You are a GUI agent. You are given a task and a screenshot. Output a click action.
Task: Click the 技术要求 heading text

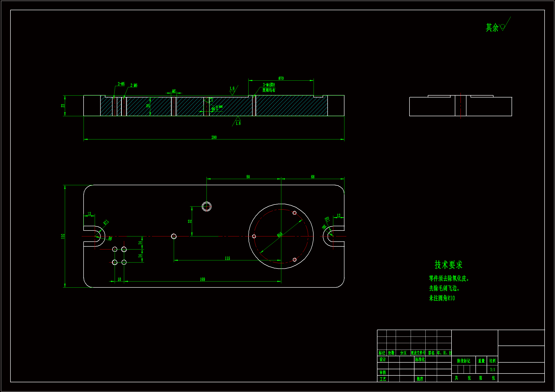click(x=448, y=265)
